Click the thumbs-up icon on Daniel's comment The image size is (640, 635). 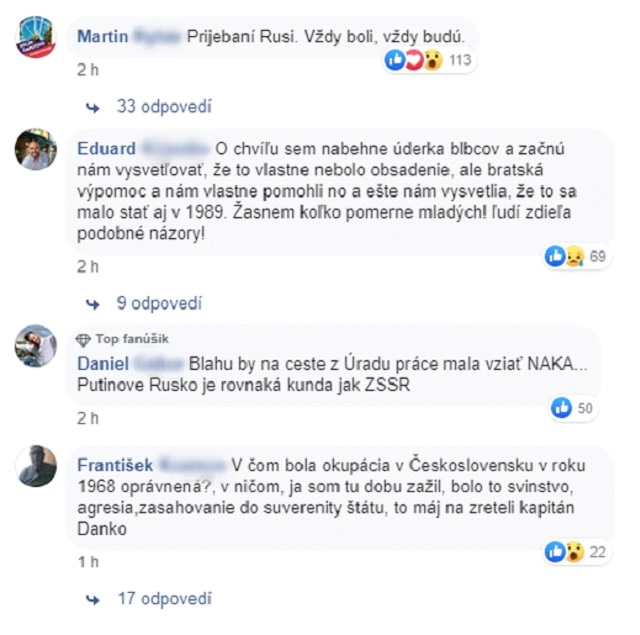tap(561, 408)
